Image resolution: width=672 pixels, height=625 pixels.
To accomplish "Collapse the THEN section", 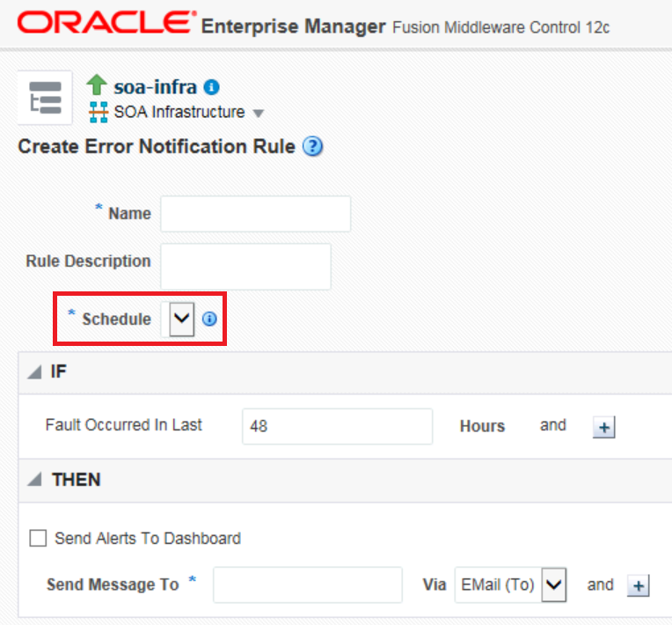I will (x=34, y=481).
